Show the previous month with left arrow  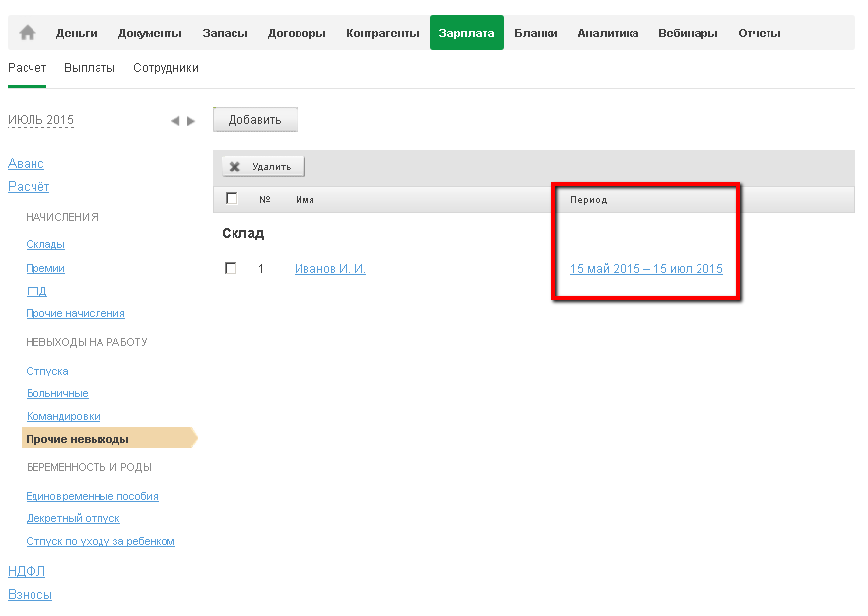(175, 121)
